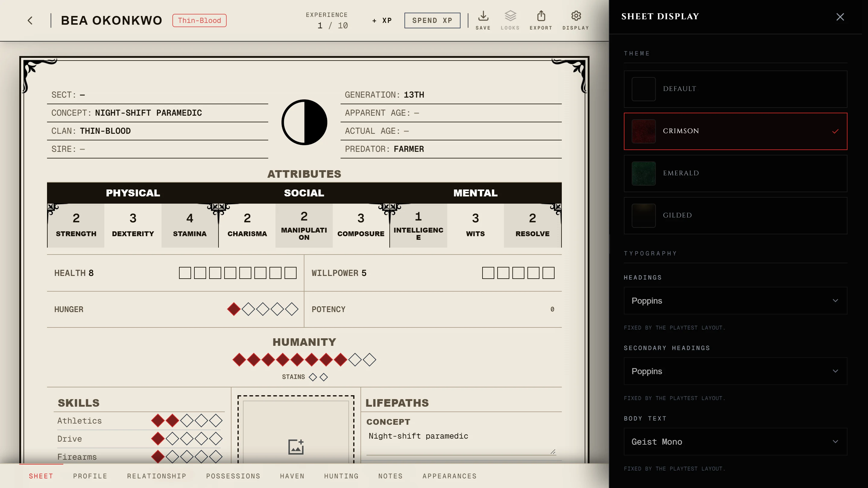Set Firearms skill to five dots
Viewport: 868px width, 488px height.
coord(216,457)
